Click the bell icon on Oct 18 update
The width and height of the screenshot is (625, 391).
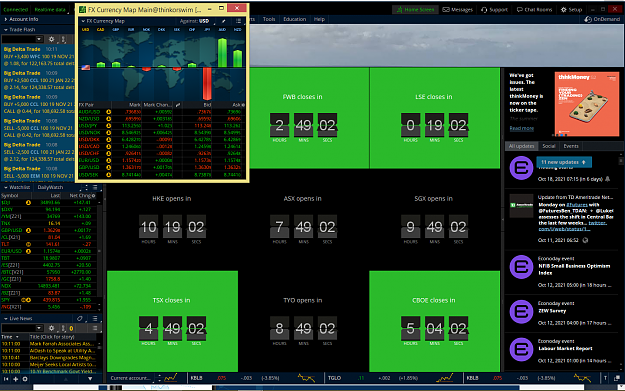(x=607, y=179)
